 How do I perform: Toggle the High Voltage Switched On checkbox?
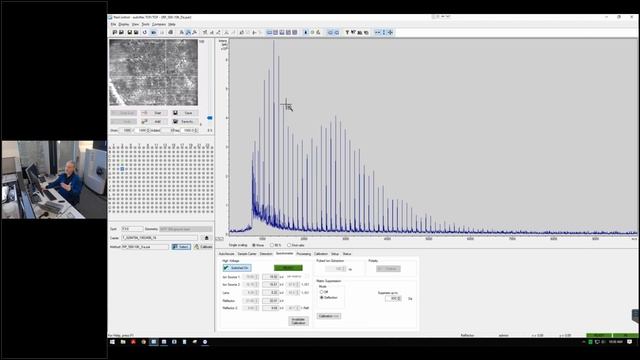[237, 268]
